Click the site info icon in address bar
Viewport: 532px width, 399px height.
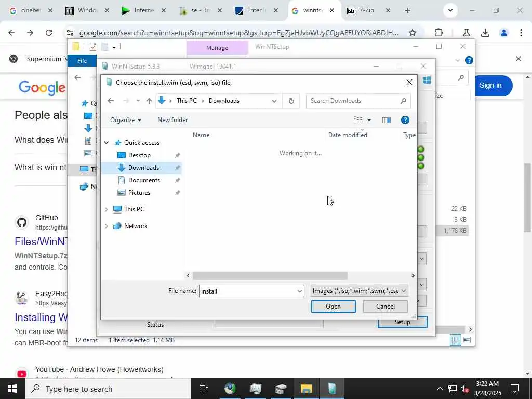(x=70, y=33)
